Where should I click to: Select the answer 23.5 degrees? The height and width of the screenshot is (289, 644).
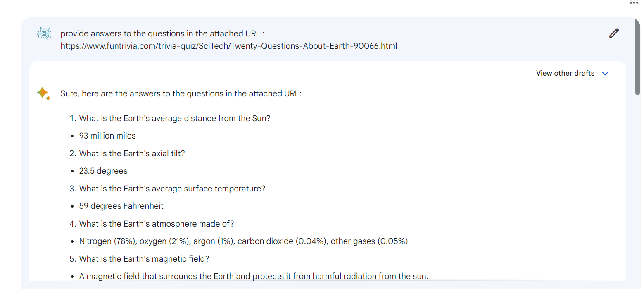click(x=103, y=171)
